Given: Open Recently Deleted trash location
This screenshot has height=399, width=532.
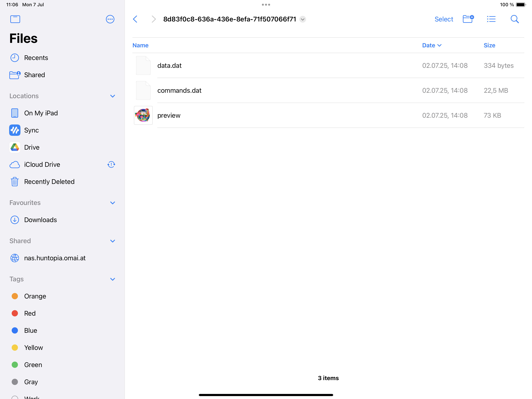Looking at the screenshot, I should pyautogui.click(x=49, y=181).
